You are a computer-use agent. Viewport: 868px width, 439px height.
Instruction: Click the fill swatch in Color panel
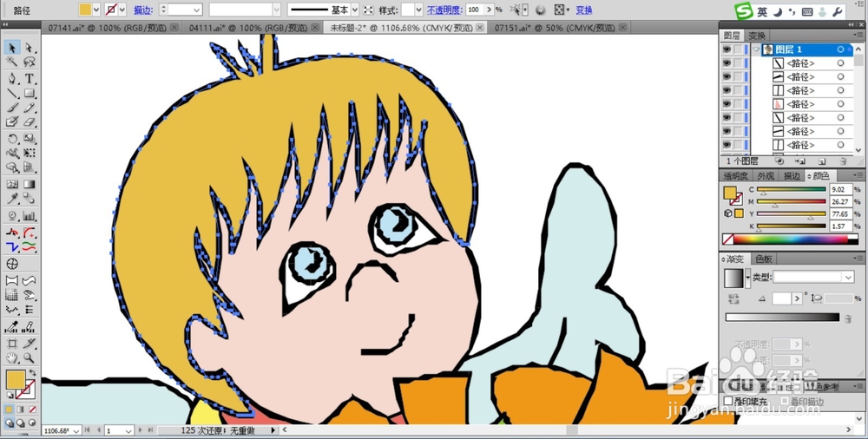pos(730,193)
